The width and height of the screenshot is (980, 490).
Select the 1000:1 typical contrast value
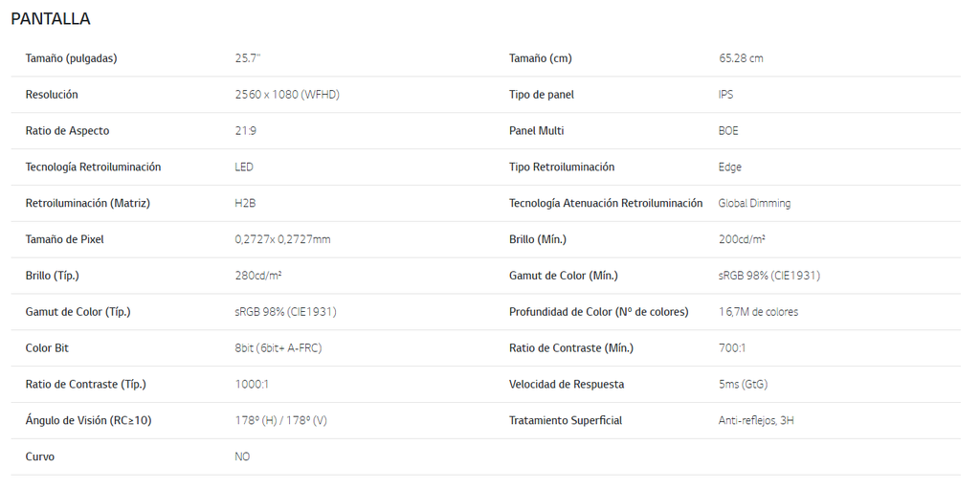[252, 385]
